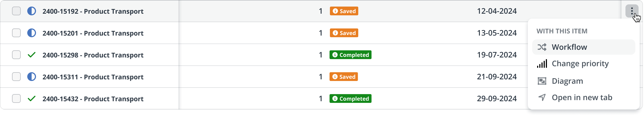Check the box next to 2400-15432
The image size is (644, 116).
pyautogui.click(x=16, y=98)
